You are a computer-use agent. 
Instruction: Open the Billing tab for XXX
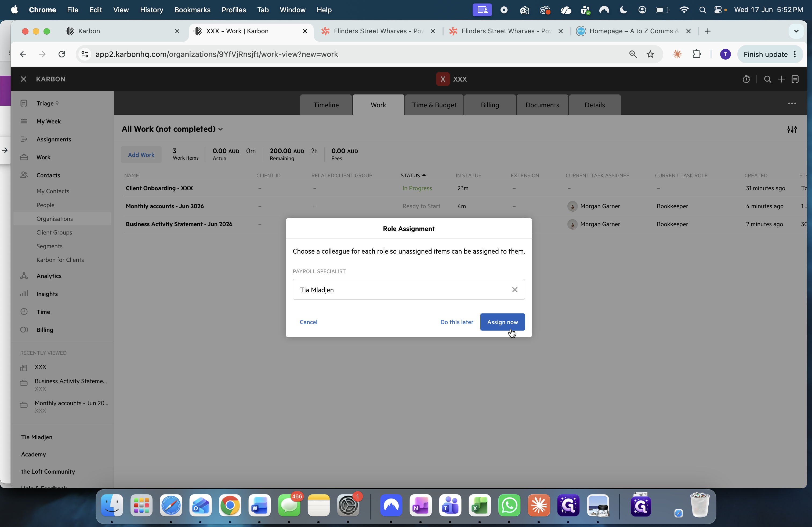click(490, 105)
